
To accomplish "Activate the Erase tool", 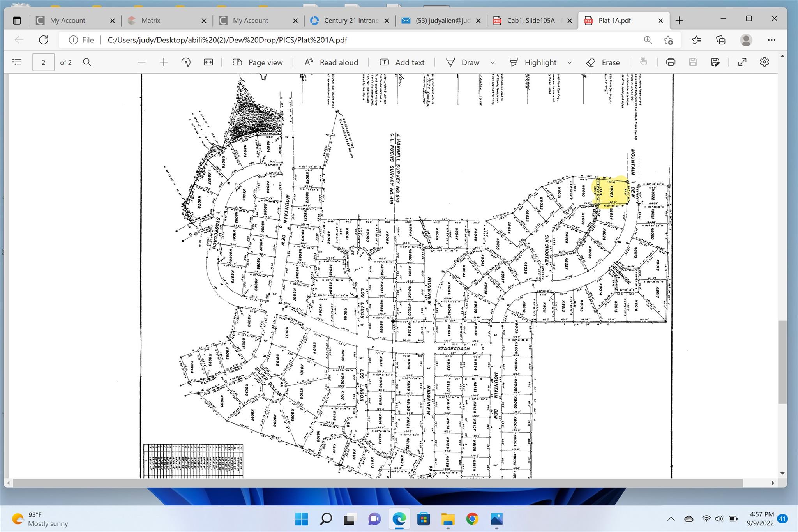I will click(603, 62).
